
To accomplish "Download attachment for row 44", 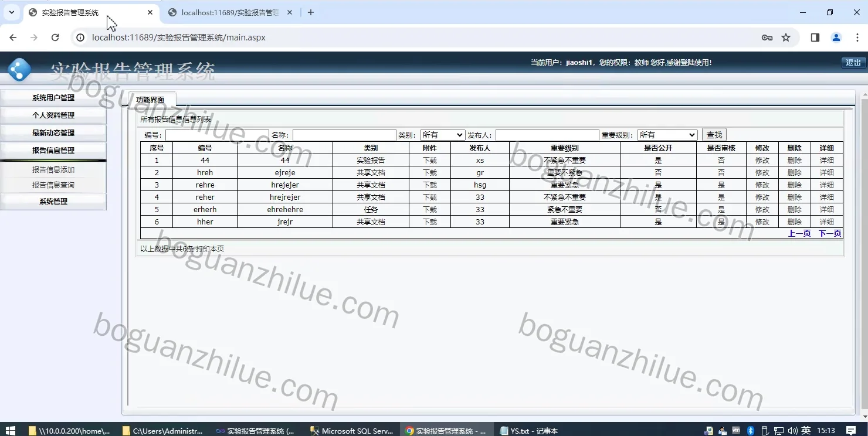I will [430, 161].
